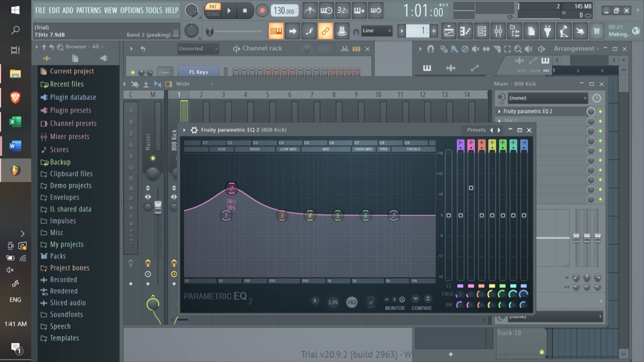The image size is (644, 362).
Task: Select EQ band 2 node
Action: click(x=231, y=188)
